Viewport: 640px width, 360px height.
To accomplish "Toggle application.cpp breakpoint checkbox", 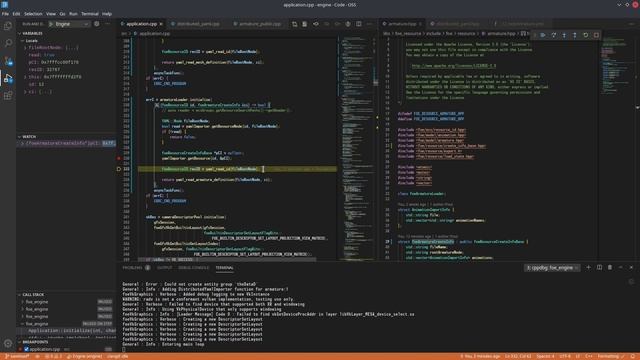I will [x=27, y=349].
